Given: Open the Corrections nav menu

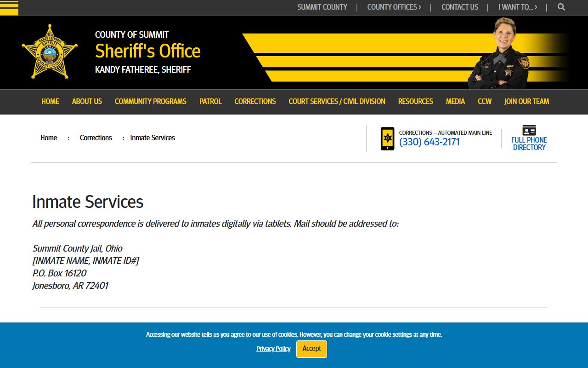Looking at the screenshot, I should coord(255,101).
